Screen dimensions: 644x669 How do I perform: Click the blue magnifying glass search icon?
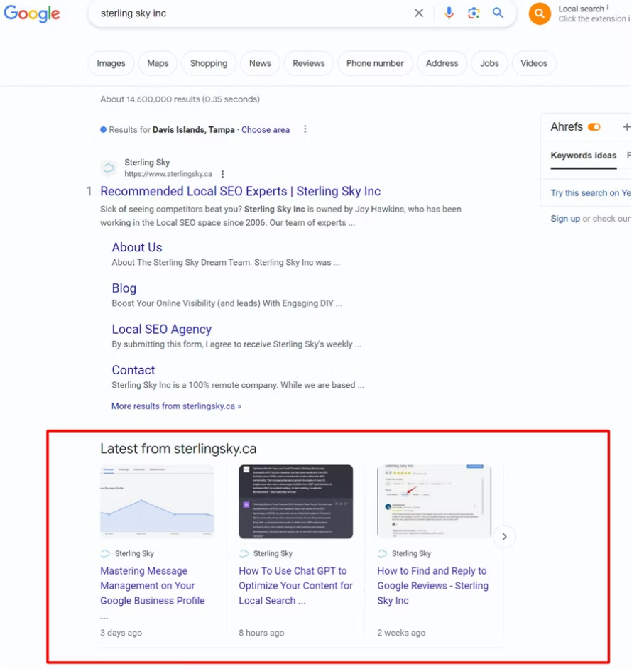click(x=498, y=13)
